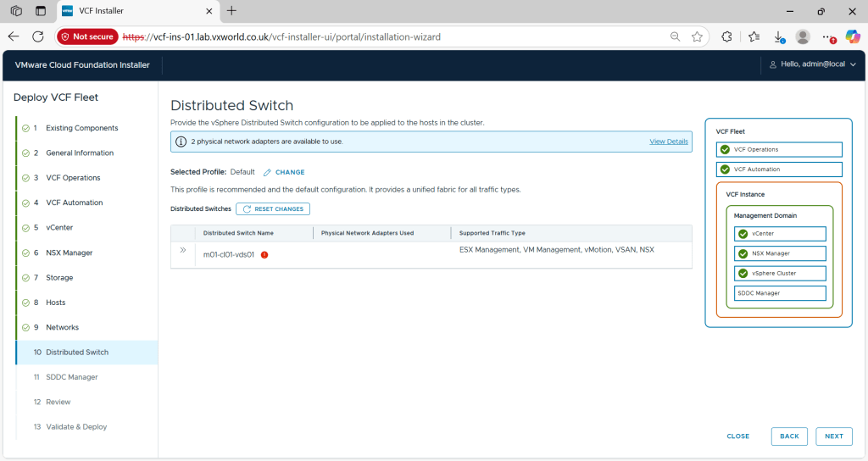
Task: Click the Not secure site info badge
Action: 86,36
